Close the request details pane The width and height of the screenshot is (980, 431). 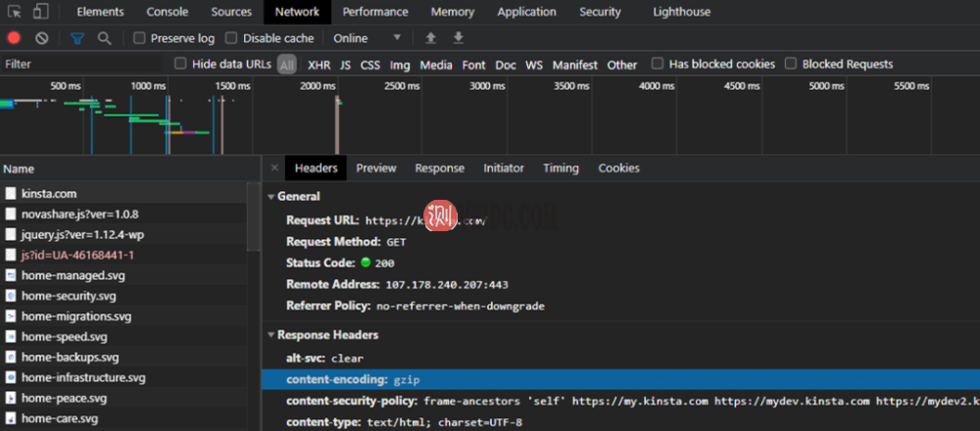pyautogui.click(x=274, y=168)
